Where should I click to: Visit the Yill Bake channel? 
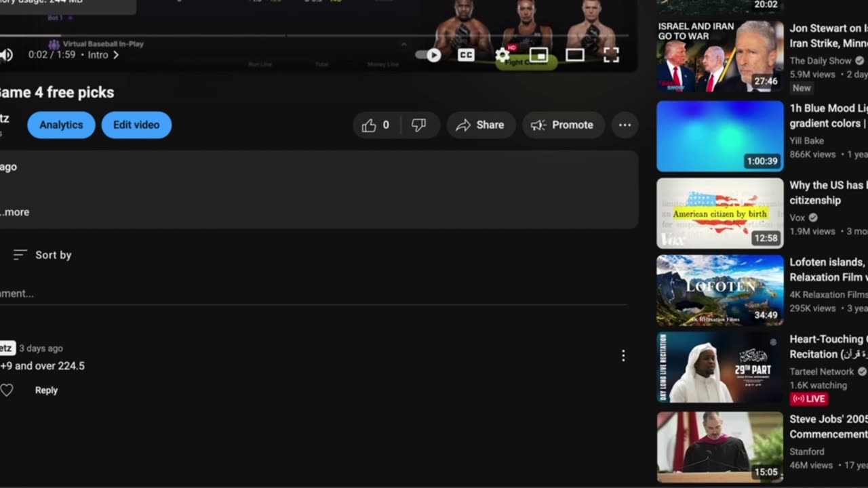click(808, 141)
